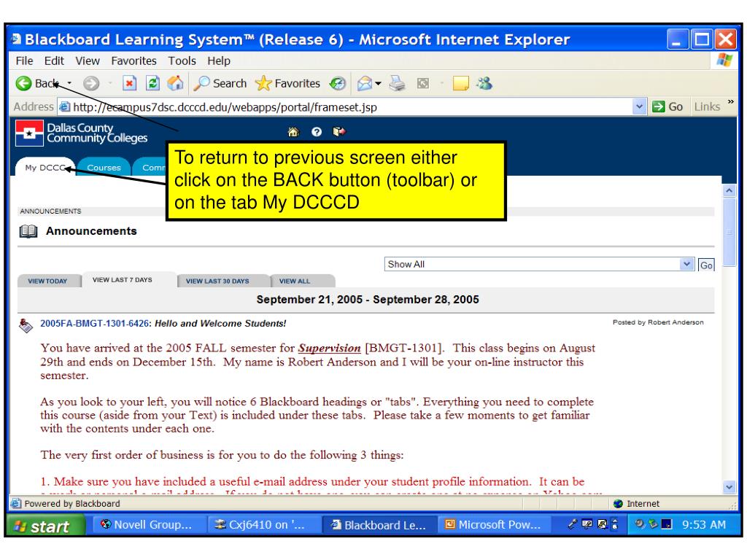The height and width of the screenshot is (560, 747).
Task: Click the History toolbar icon
Action: coord(337,83)
